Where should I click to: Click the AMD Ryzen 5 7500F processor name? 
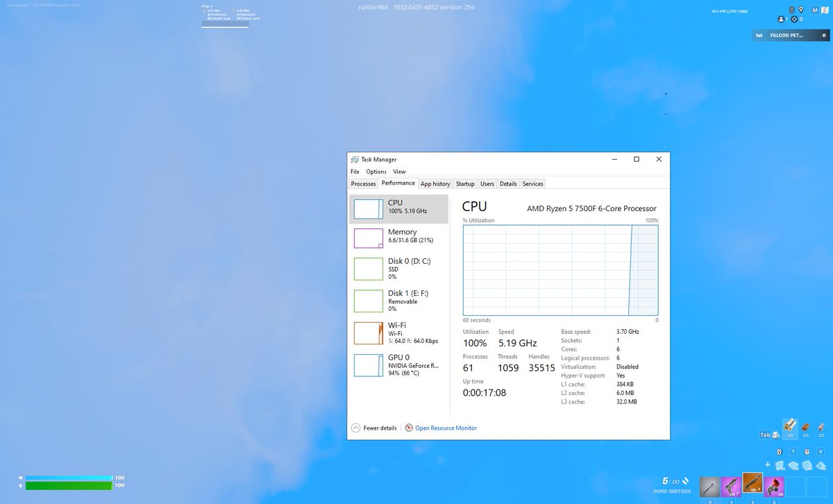point(591,208)
